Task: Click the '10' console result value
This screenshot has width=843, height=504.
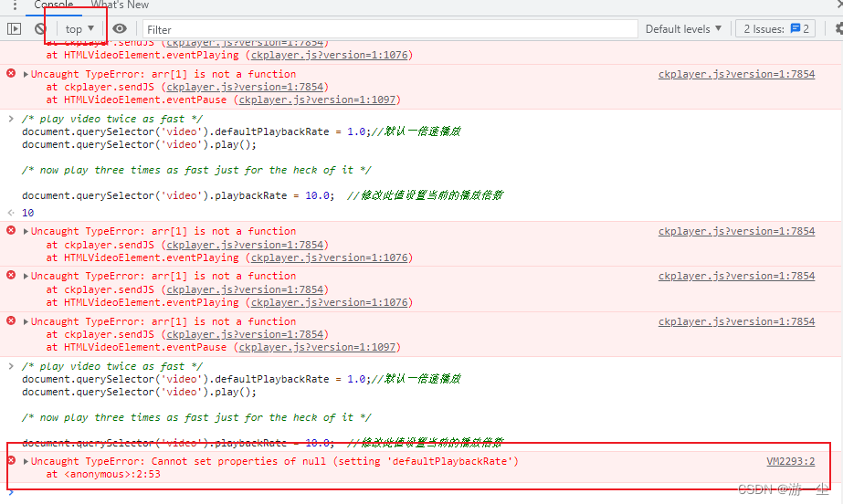Action: [x=28, y=213]
